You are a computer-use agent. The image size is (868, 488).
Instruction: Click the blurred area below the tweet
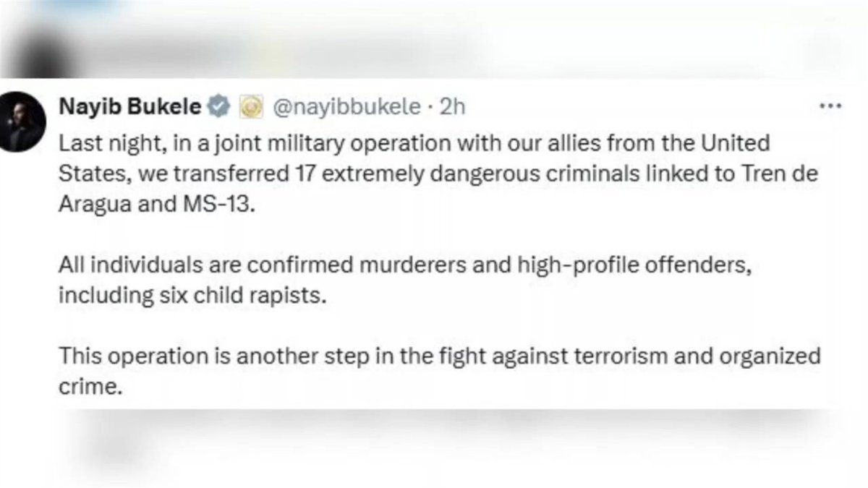tap(434, 448)
